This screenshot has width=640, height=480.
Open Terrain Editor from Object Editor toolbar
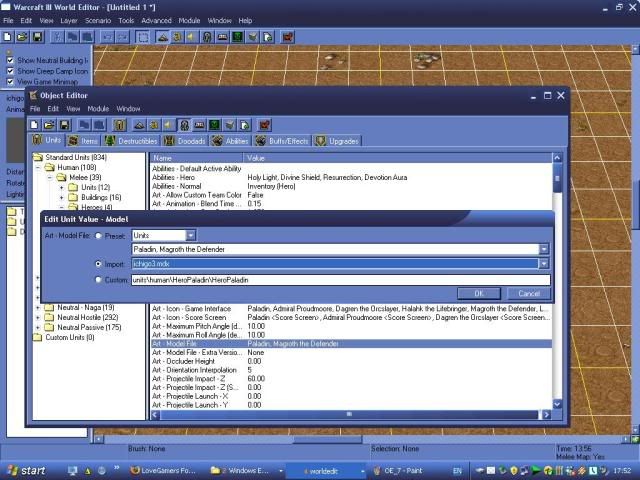139,125
